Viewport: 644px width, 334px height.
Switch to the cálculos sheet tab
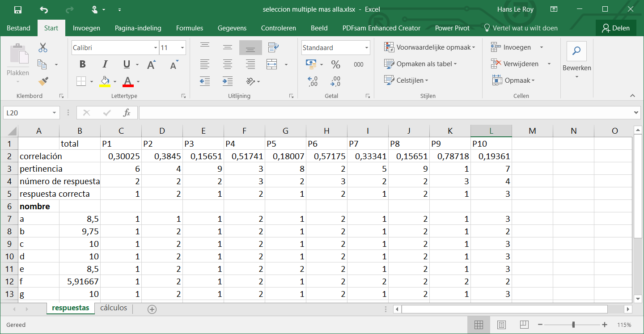tap(114, 308)
